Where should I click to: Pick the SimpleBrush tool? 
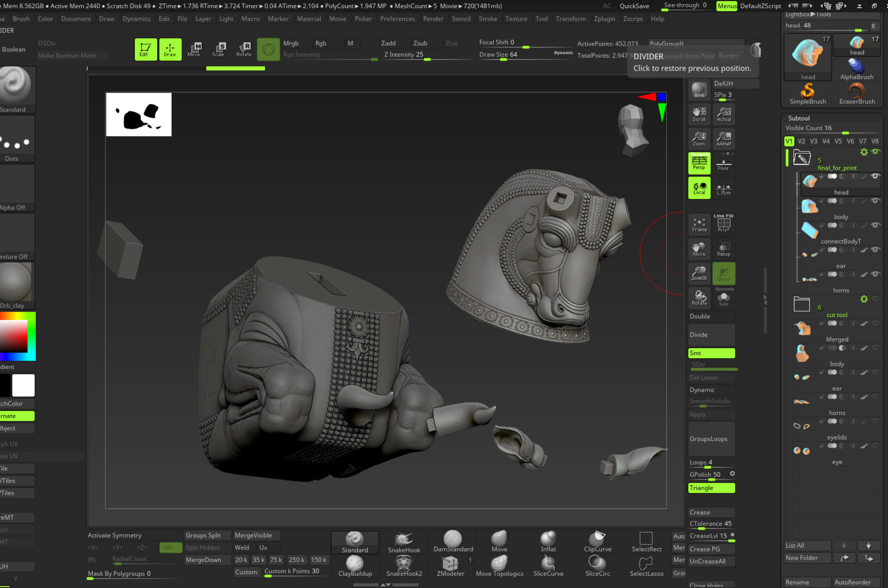click(808, 94)
